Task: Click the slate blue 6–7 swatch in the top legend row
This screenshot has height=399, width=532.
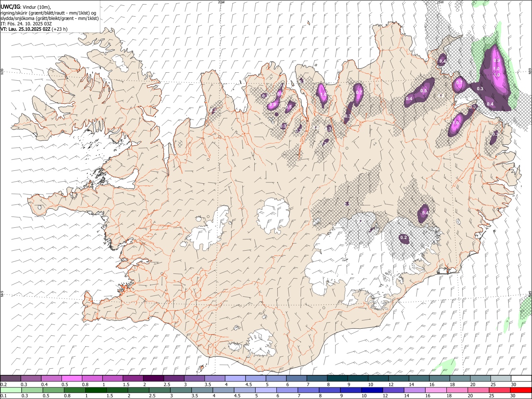Action: pos(296,379)
